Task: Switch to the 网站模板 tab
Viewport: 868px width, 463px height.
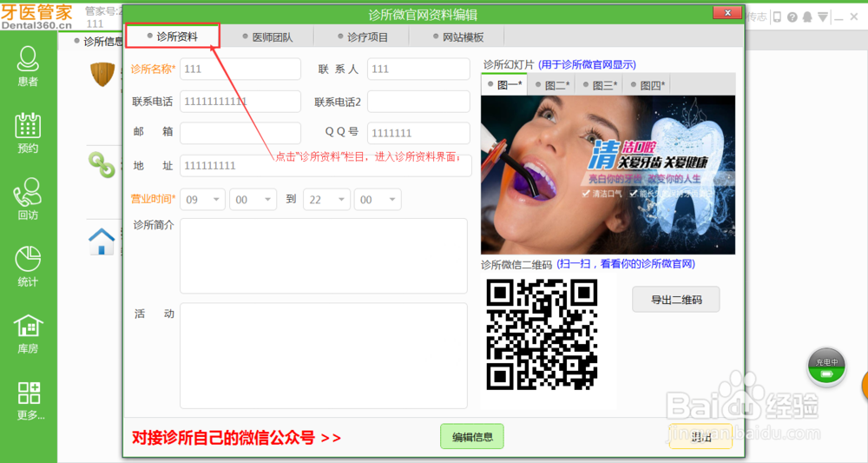Action: coord(458,37)
